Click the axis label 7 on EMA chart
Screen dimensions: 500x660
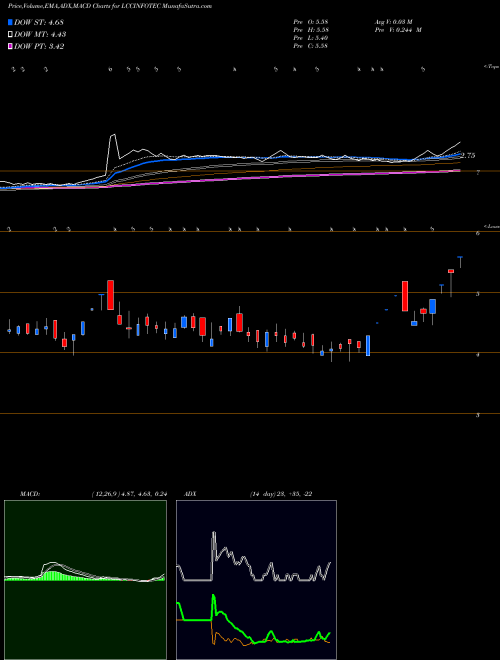point(478,173)
